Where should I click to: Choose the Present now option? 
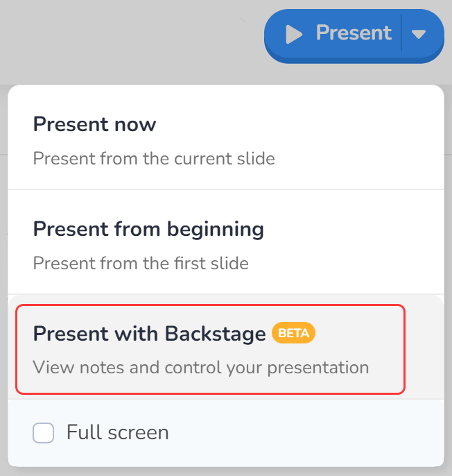pyautogui.click(x=226, y=137)
